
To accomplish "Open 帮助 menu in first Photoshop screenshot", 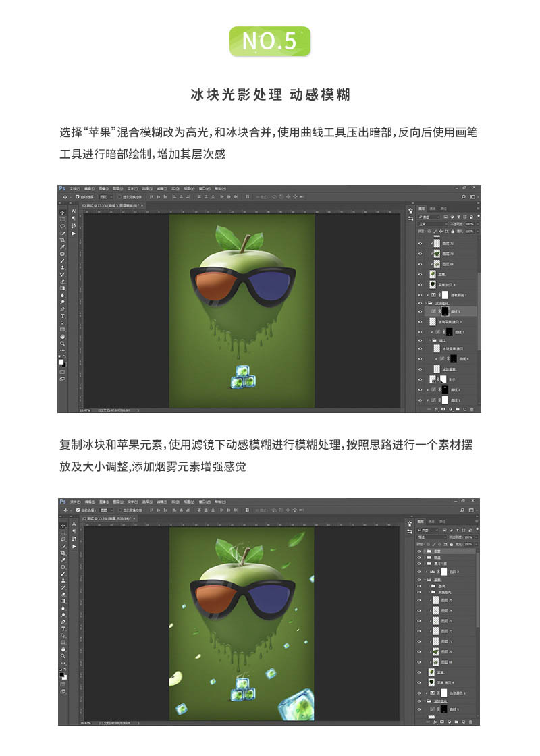I will pos(220,188).
